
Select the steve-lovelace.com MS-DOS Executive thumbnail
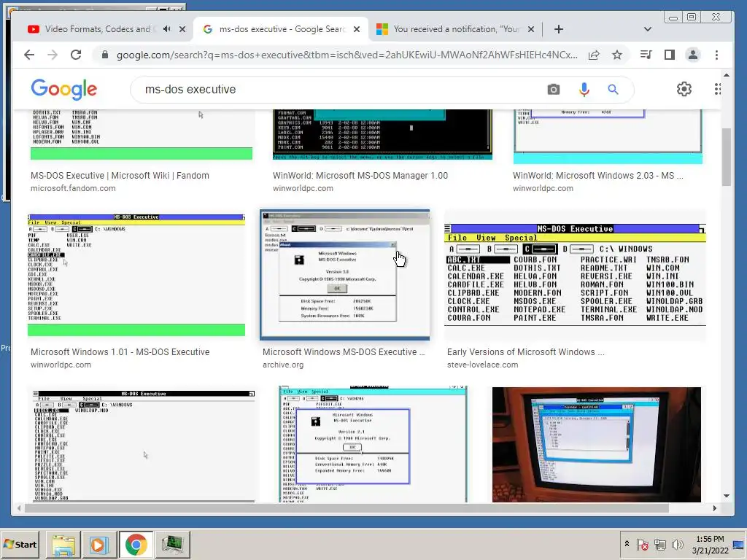575,275
